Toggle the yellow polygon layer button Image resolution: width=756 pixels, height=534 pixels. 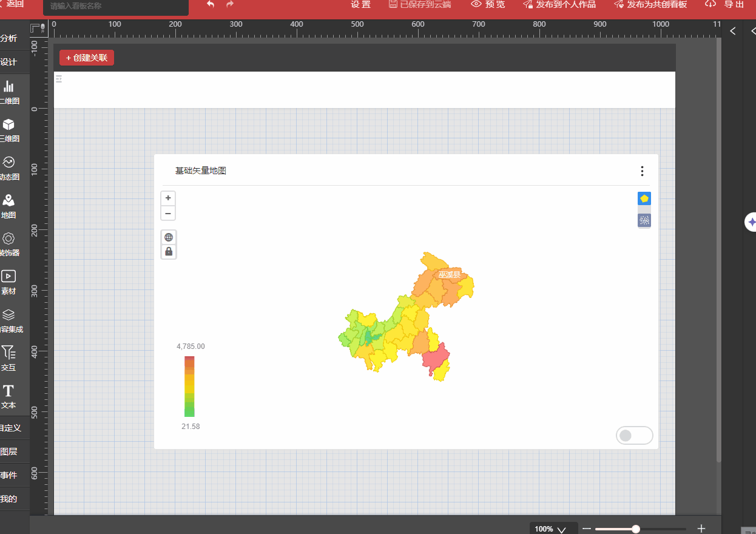click(x=644, y=198)
